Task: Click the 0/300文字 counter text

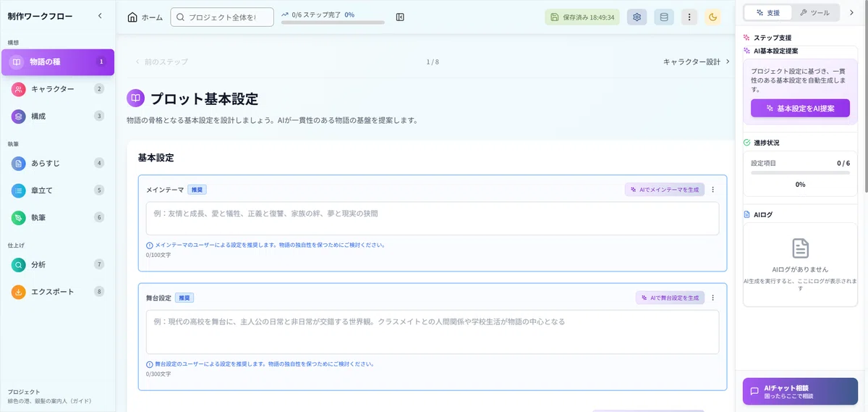Action: click(158, 374)
